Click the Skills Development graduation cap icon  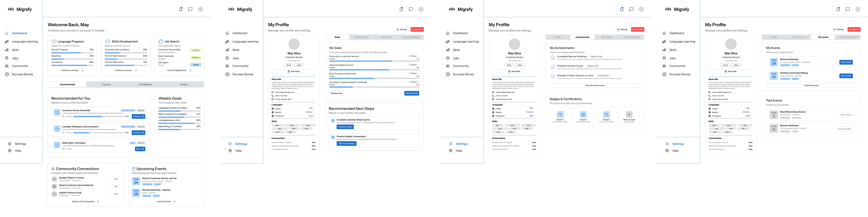click(107, 41)
